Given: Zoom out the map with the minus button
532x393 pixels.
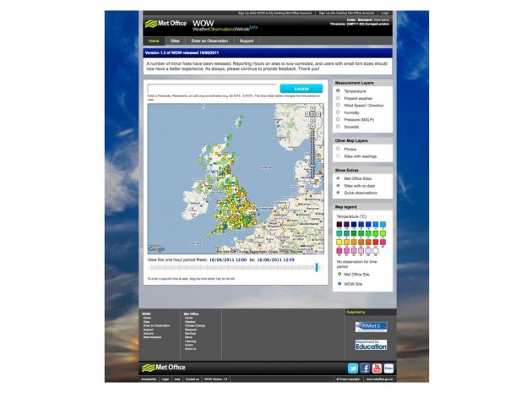Looking at the screenshot, I should coord(312,181).
